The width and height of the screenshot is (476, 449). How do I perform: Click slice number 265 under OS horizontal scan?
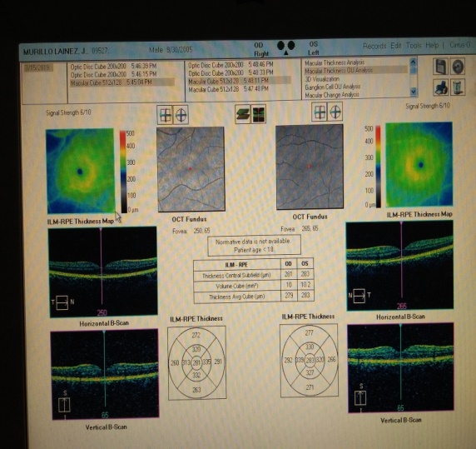click(402, 306)
